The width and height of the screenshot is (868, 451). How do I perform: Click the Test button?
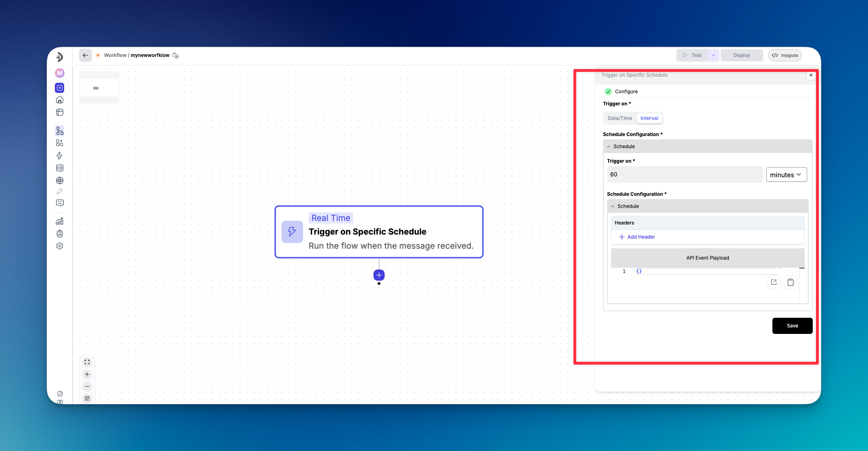(x=693, y=55)
